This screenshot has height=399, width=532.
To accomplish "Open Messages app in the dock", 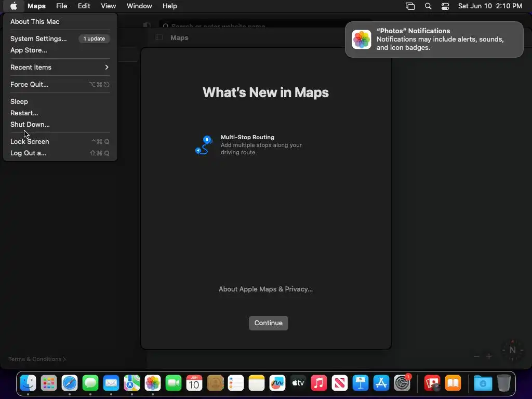I will coord(90,383).
